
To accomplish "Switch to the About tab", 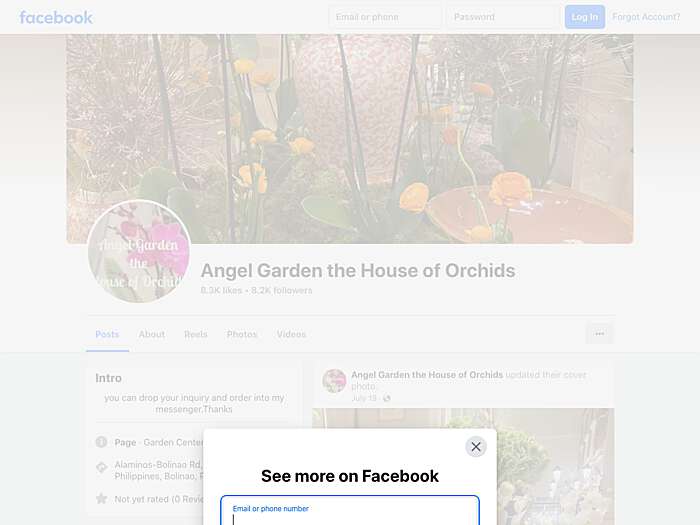I will point(152,334).
